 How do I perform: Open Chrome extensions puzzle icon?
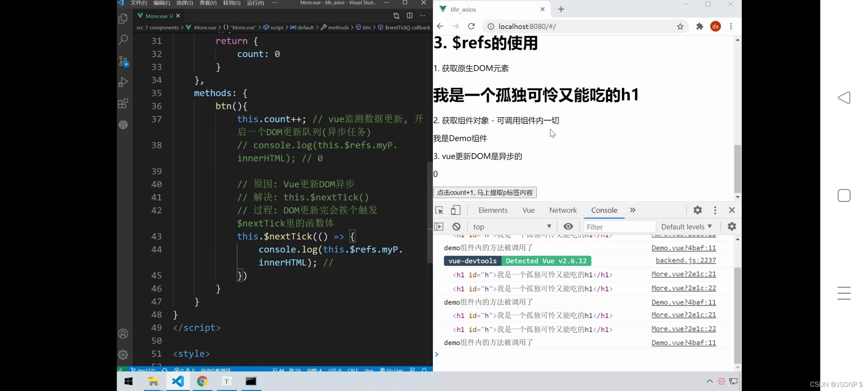coord(700,26)
